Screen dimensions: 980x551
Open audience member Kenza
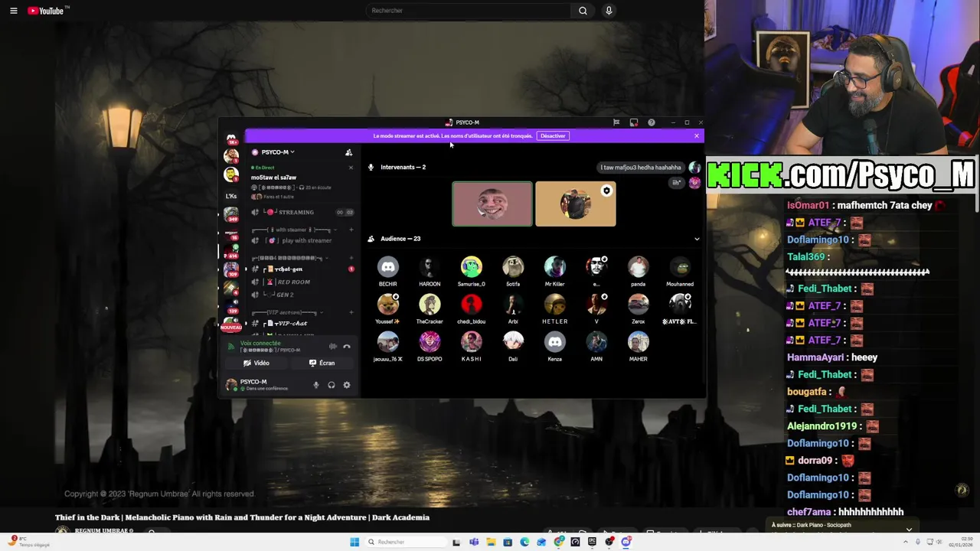click(x=555, y=346)
